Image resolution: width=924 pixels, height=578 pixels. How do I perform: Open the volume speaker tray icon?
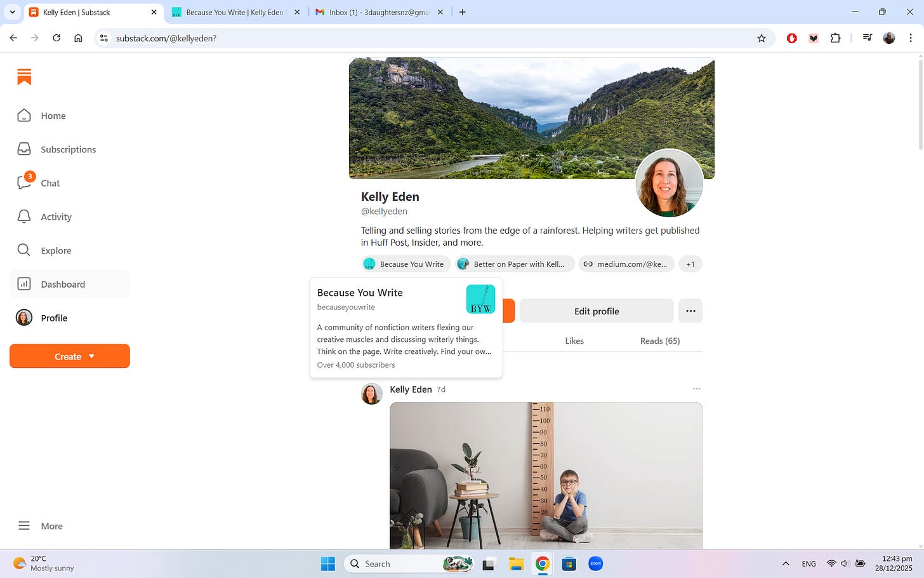pos(845,563)
